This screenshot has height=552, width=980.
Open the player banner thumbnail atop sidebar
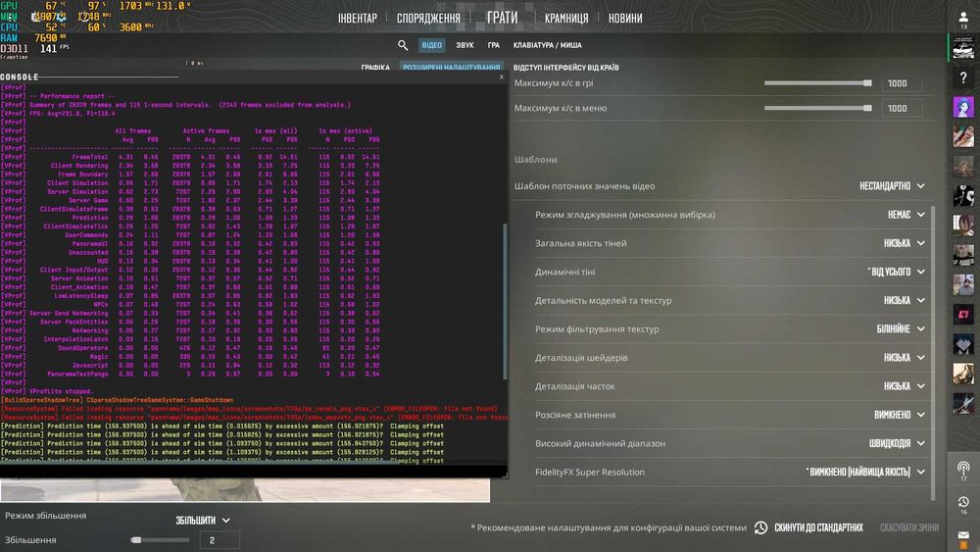pyautogui.click(x=963, y=48)
